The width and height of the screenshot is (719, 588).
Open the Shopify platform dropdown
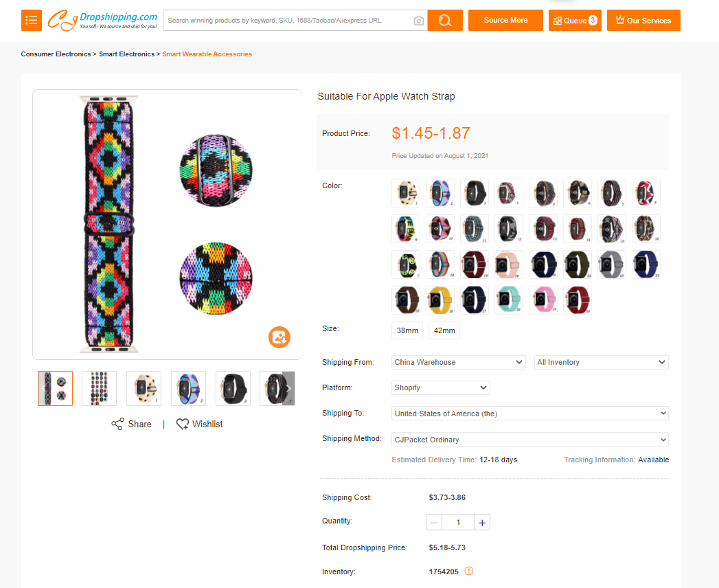441,387
